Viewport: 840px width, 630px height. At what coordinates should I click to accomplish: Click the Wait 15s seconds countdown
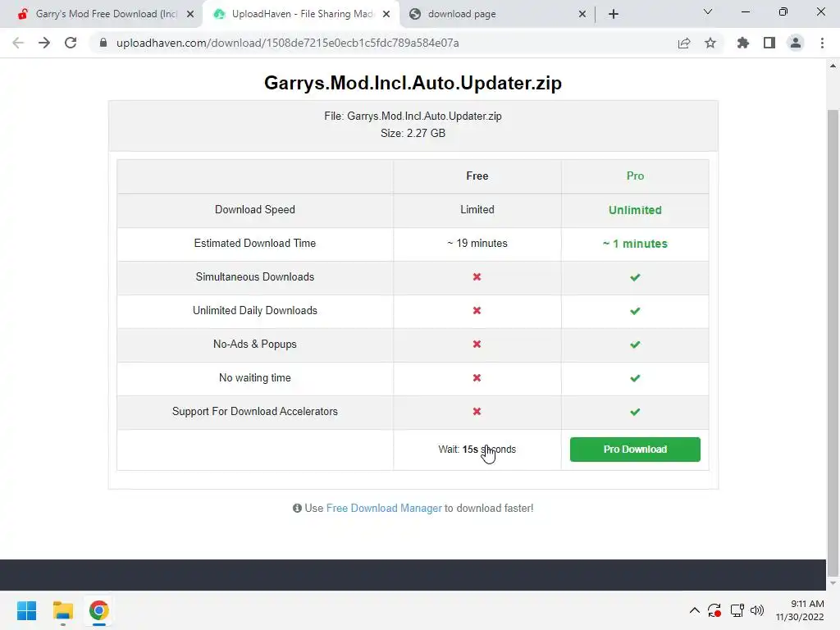[477, 450]
